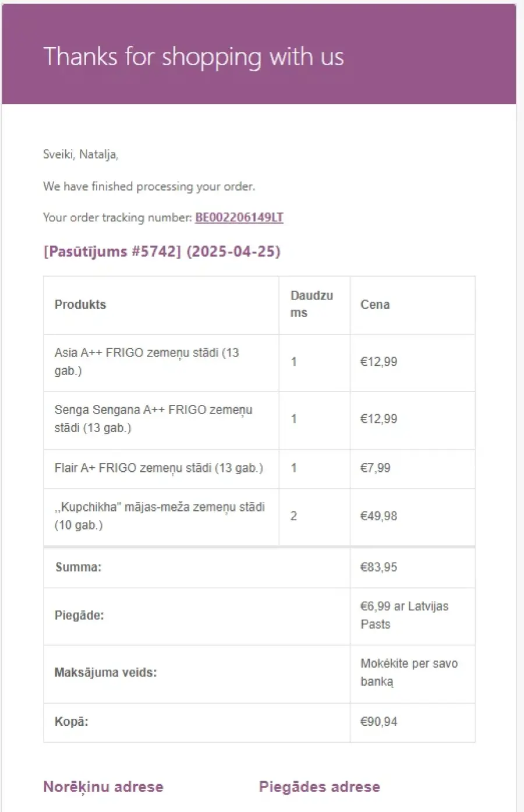The width and height of the screenshot is (524, 812).
Task: Click the Kopā total €90,94 value
Action: pos(378,721)
